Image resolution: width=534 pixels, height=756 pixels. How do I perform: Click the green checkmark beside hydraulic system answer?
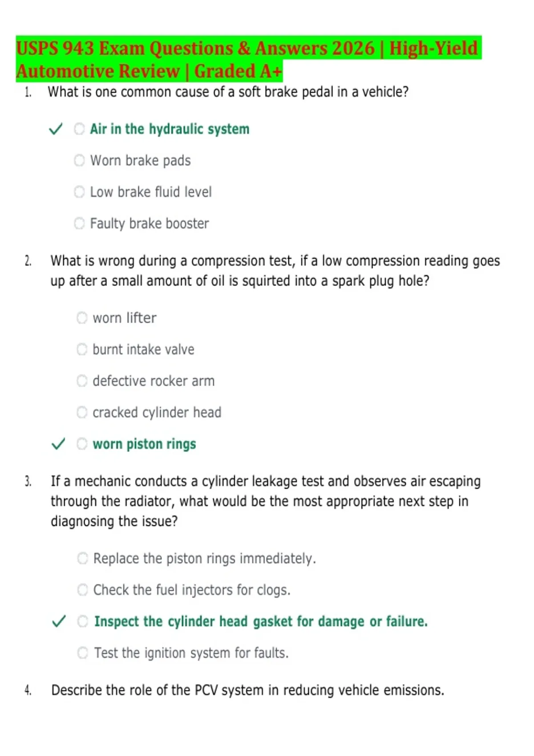(x=56, y=129)
